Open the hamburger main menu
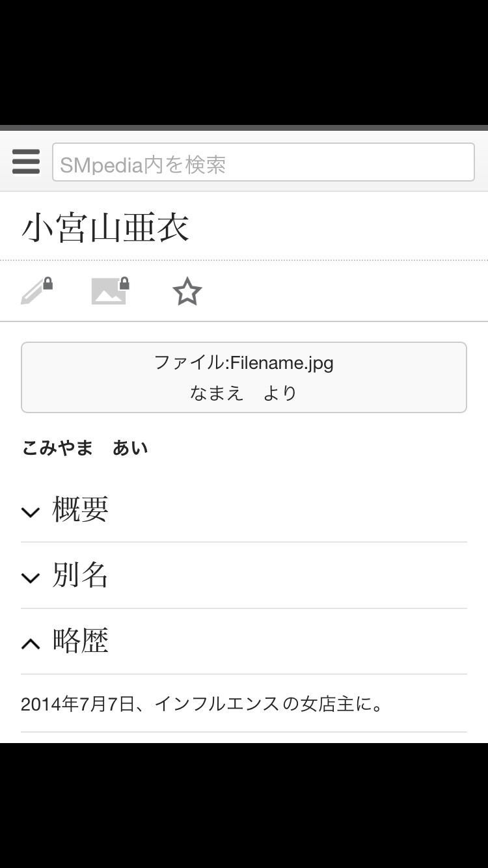Viewport: 488px width, 868px height. [x=26, y=162]
